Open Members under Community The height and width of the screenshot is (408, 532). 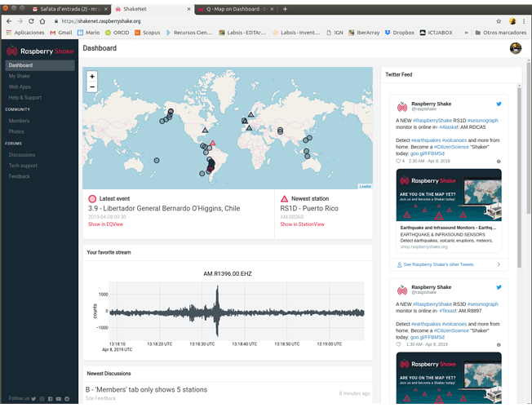[19, 121]
